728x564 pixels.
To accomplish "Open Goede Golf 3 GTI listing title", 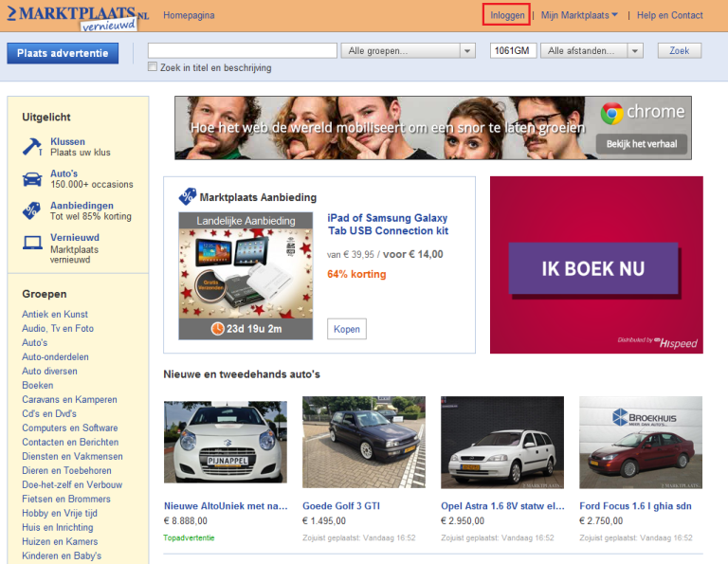I will coord(341,506).
